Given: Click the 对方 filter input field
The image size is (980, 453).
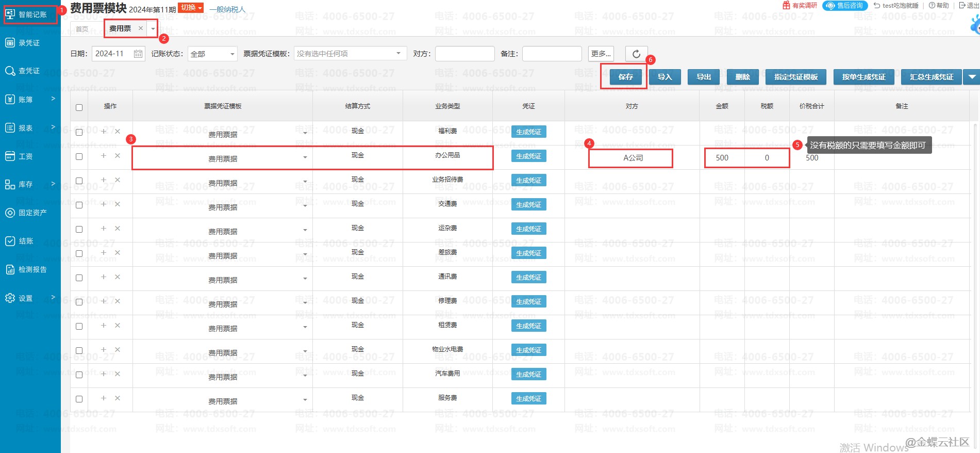Looking at the screenshot, I should click(464, 54).
